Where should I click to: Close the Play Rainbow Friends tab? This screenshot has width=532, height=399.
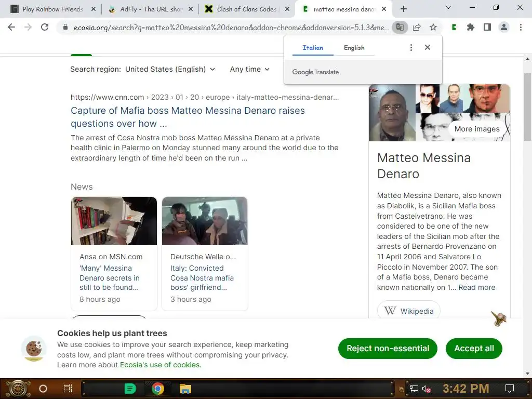(94, 9)
